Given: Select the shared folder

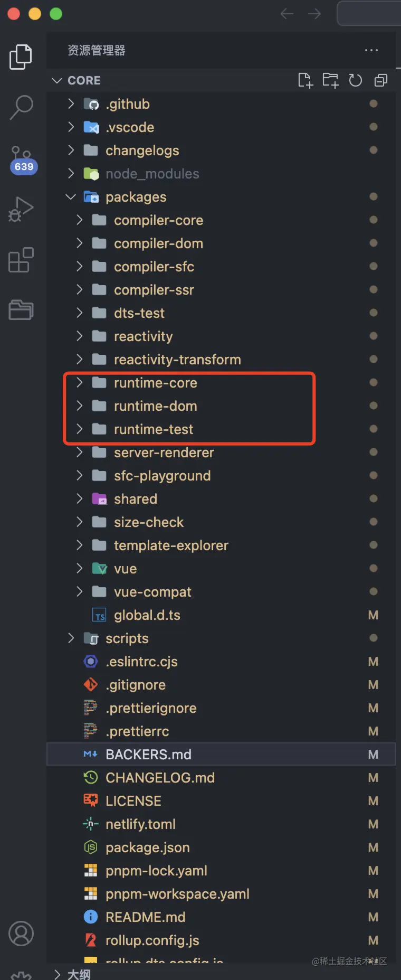Looking at the screenshot, I should pyautogui.click(x=221, y=499).
